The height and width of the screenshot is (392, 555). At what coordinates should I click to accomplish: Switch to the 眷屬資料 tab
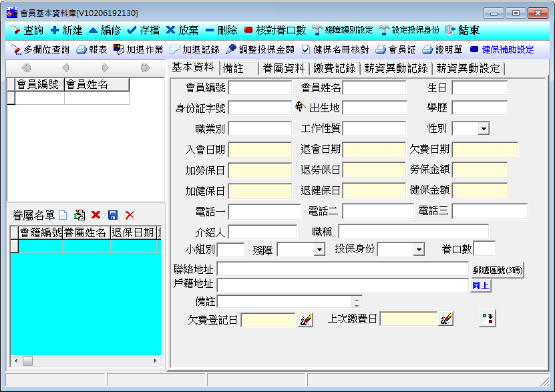click(x=283, y=68)
